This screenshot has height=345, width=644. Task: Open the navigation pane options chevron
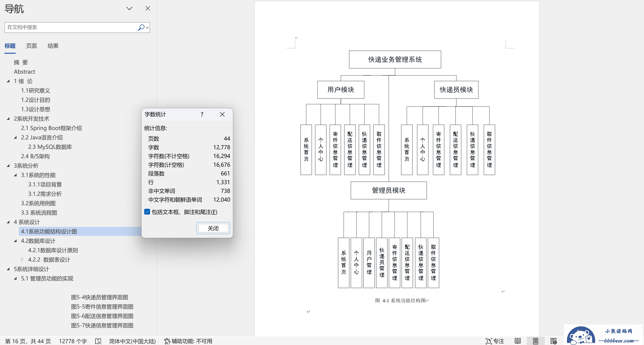[129, 9]
